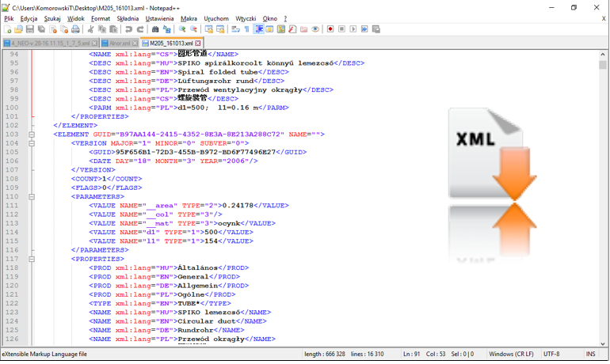Toggle the Word wrap toolbar button

pyautogui.click(x=235, y=29)
